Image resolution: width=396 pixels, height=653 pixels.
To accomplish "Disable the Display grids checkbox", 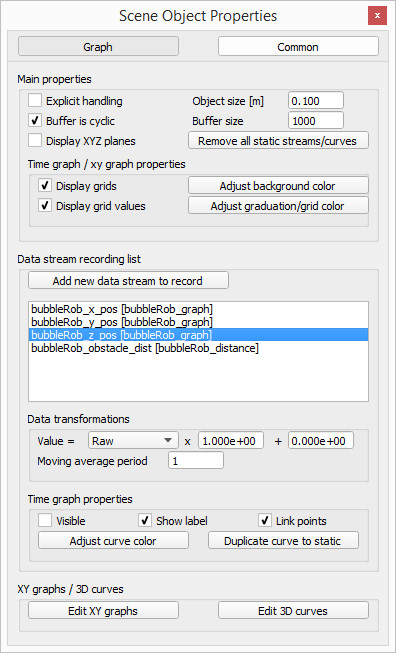I will (x=45, y=186).
